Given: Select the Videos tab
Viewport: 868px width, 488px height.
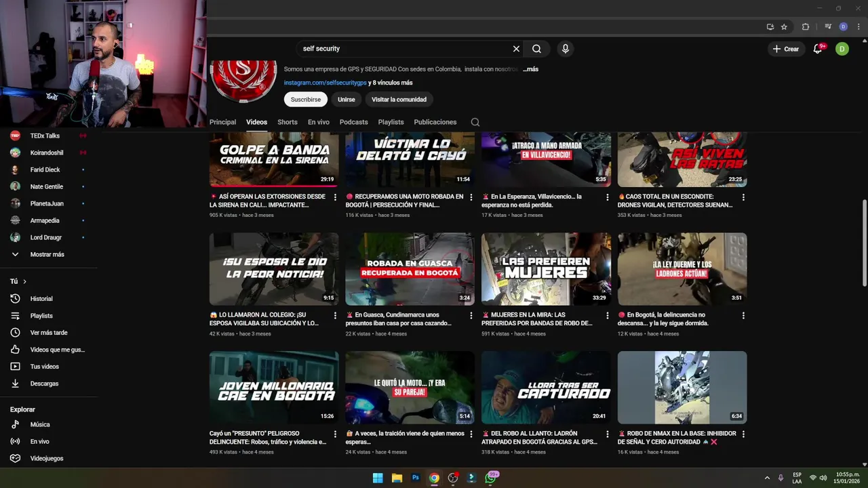Looking at the screenshot, I should [256, 122].
